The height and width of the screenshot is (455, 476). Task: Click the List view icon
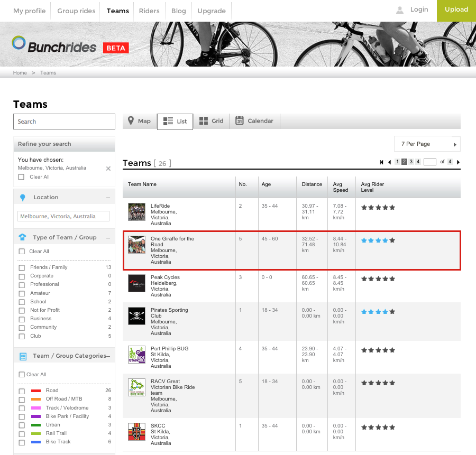168,122
